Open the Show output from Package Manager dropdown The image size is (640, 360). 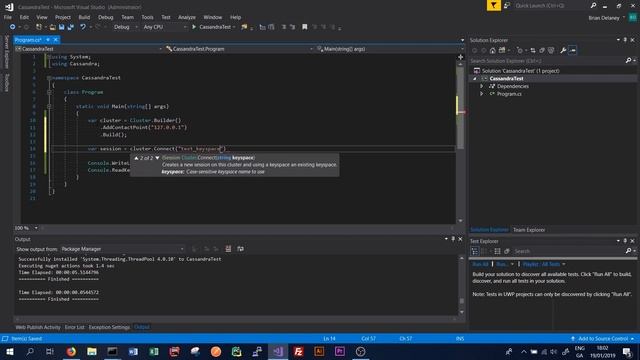[x=122, y=249]
